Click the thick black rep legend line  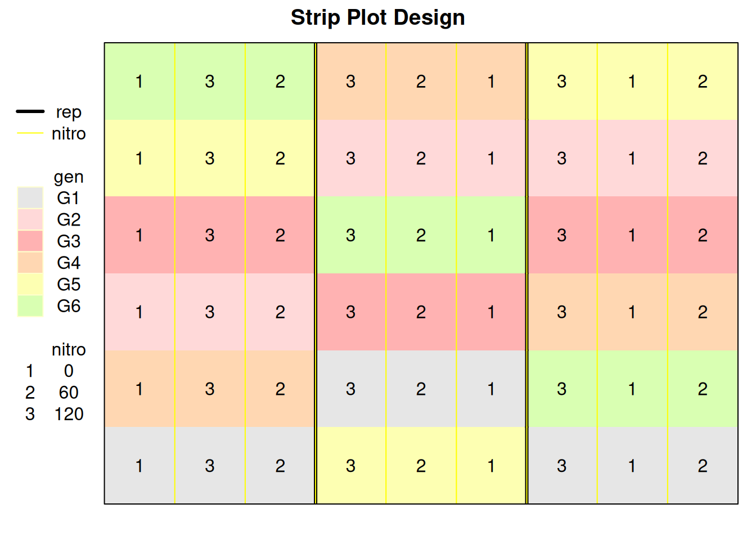(x=30, y=111)
